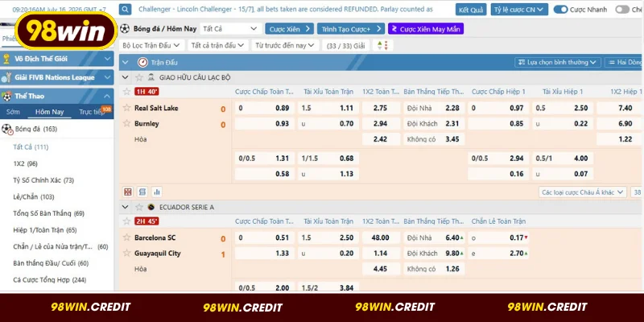This screenshot has width=644, height=322.
Task: Click the Ecuador Serie A league badge
Action: [x=151, y=207]
